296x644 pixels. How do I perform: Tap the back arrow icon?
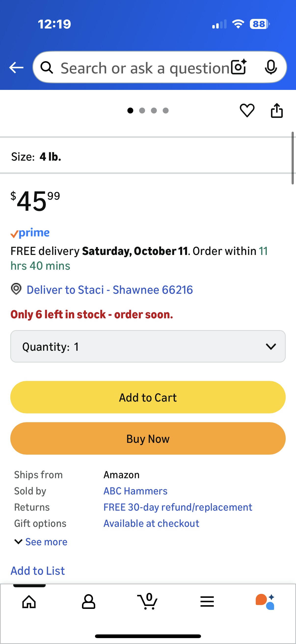click(x=16, y=68)
